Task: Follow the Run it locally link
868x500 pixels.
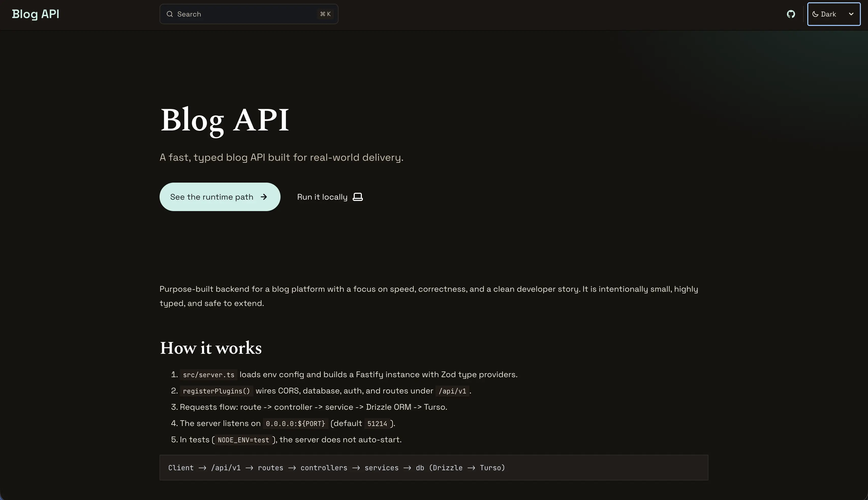Action: click(x=322, y=197)
